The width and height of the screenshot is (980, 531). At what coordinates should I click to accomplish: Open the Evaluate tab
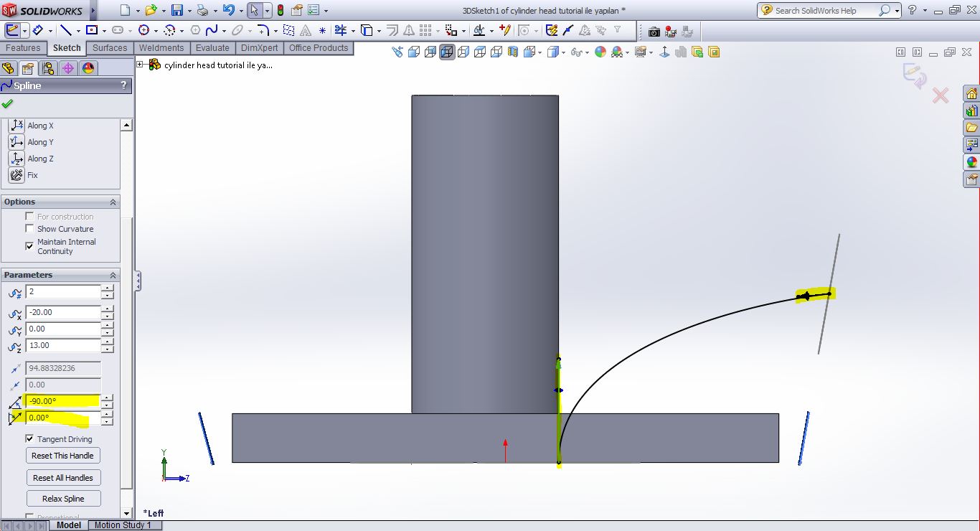[x=213, y=48]
